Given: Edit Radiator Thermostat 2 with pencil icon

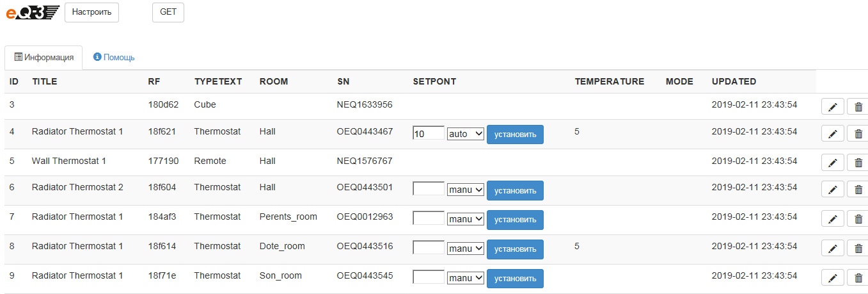Looking at the screenshot, I should (x=832, y=190).
